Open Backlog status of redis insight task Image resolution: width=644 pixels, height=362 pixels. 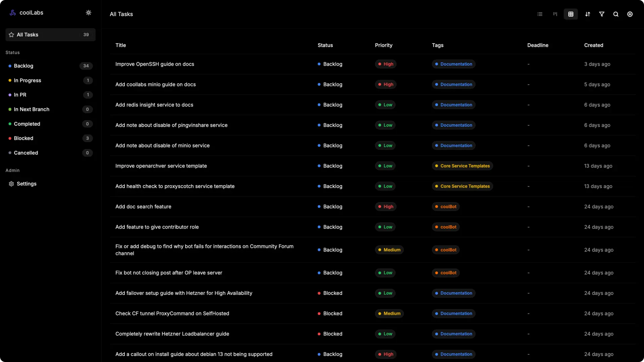click(x=330, y=105)
